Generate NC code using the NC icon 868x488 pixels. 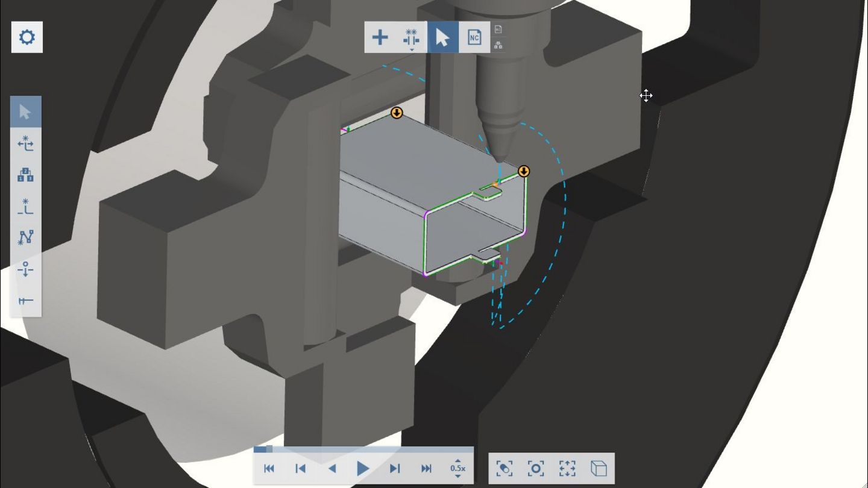(x=474, y=37)
